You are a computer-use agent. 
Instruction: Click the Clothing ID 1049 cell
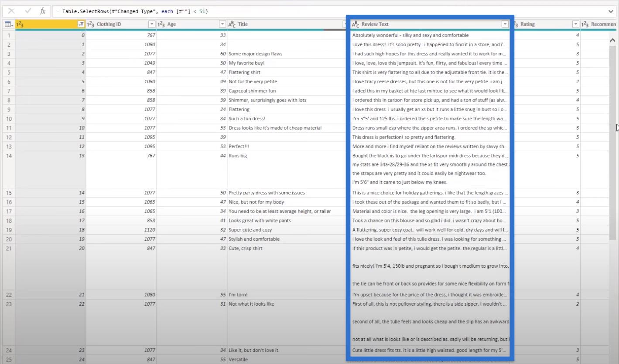pyautogui.click(x=121, y=63)
